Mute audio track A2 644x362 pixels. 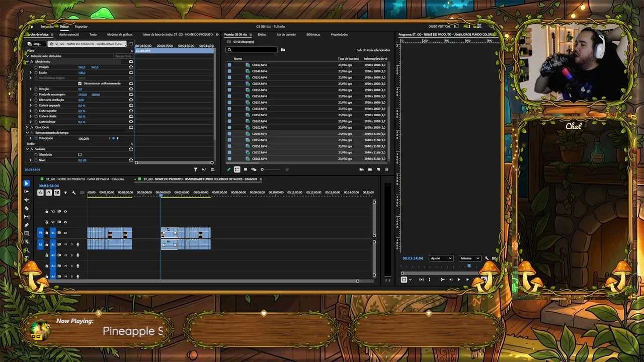click(x=65, y=255)
